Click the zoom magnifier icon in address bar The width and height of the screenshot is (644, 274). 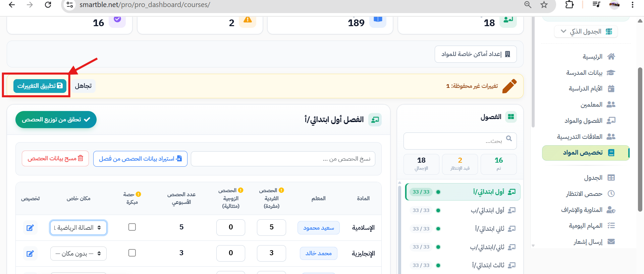[528, 5]
